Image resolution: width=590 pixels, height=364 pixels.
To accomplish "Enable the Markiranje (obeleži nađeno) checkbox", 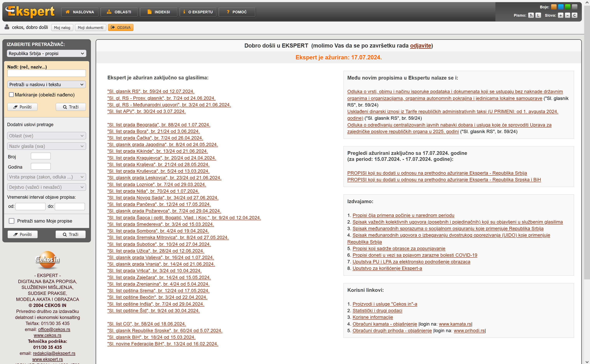I will point(11,95).
